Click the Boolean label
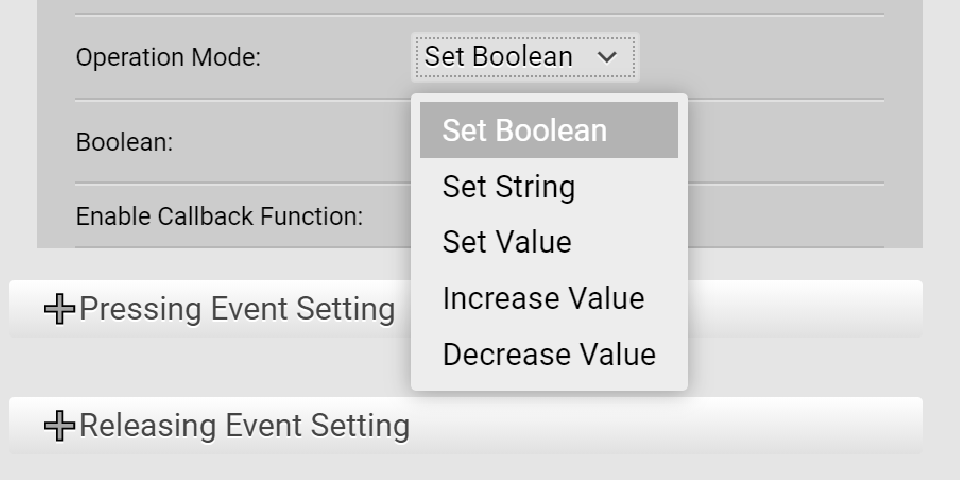960x480 pixels. tap(125, 143)
